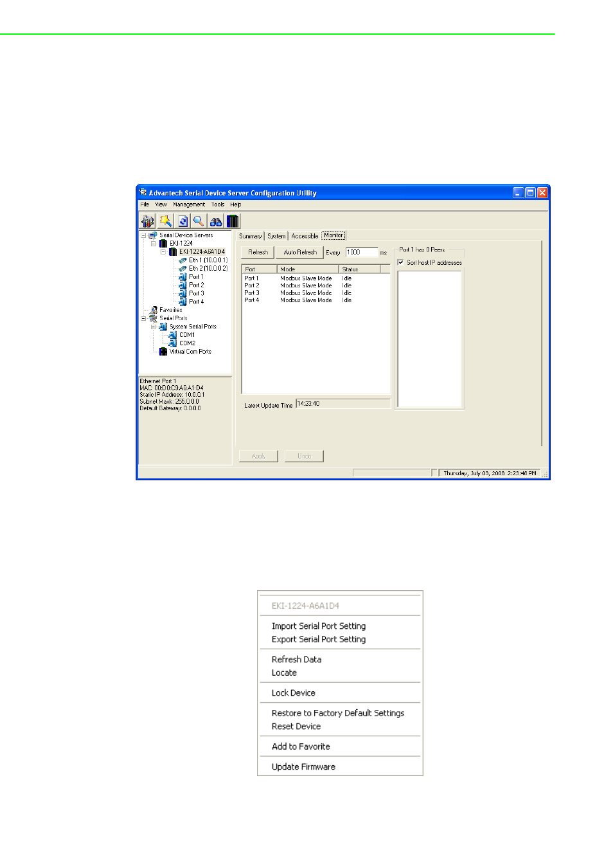613x868 pixels.
Task: Click the colorful device configuration toolbar icon
Action: 148,221
